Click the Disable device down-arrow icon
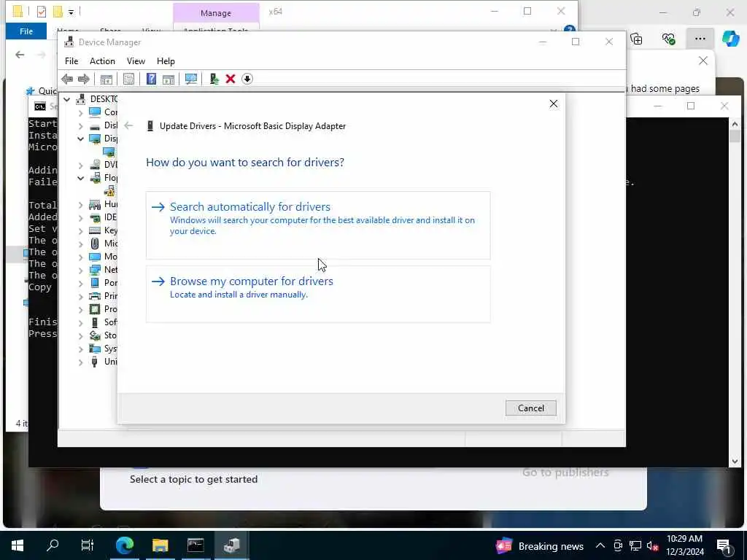Screen dimensions: 747x560 (247, 79)
